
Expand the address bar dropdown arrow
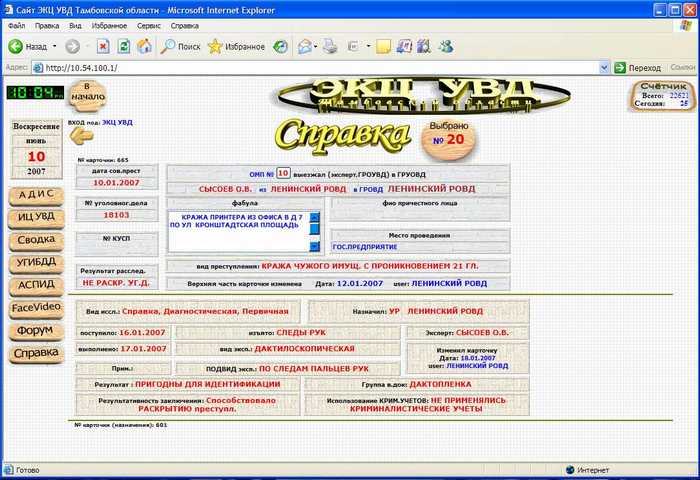pyautogui.click(x=604, y=68)
